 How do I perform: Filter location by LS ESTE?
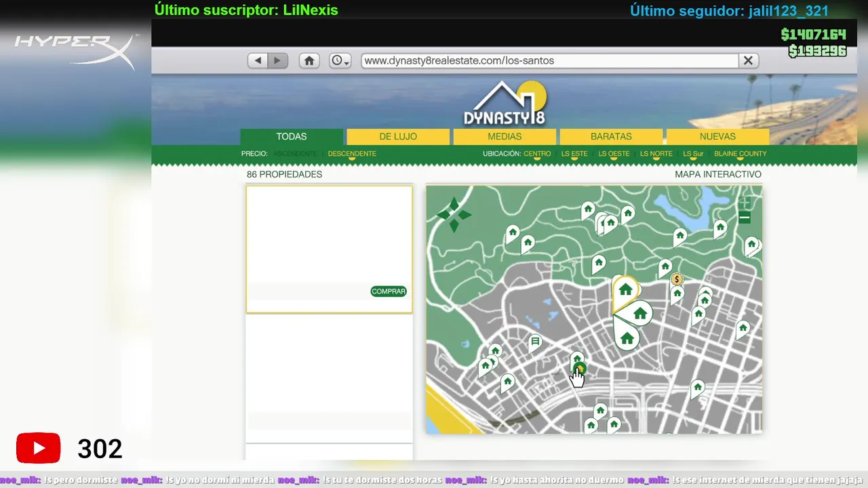574,154
